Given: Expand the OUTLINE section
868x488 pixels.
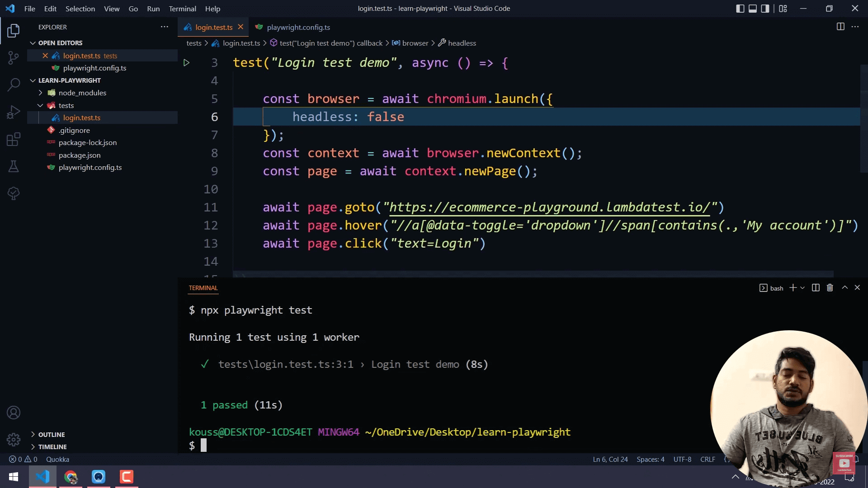Looking at the screenshot, I should click(52, 434).
